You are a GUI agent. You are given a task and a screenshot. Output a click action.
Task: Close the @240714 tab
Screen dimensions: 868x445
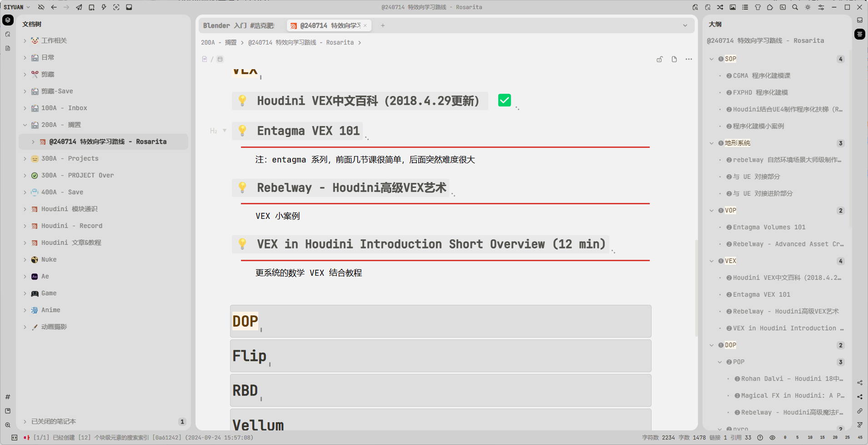(365, 25)
